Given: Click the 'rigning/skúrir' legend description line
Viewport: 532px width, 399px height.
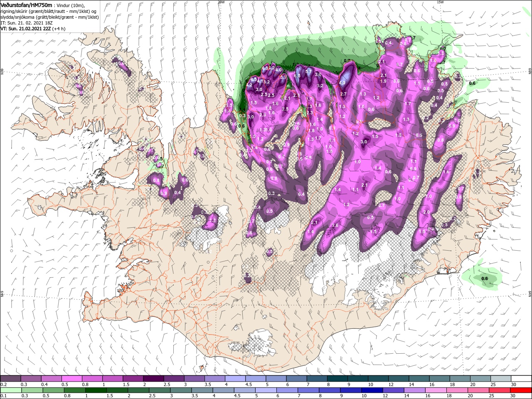Looking at the screenshot, I should (x=48, y=11).
